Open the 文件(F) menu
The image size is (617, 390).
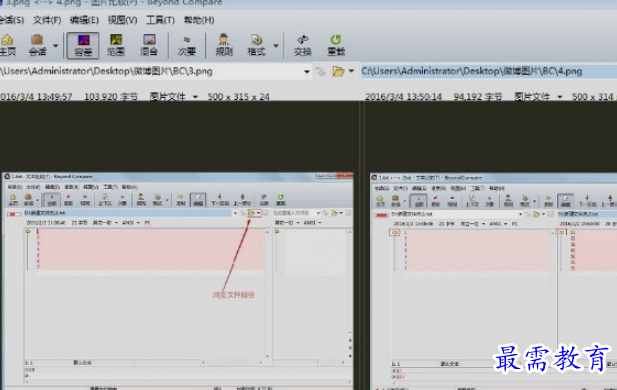47,20
